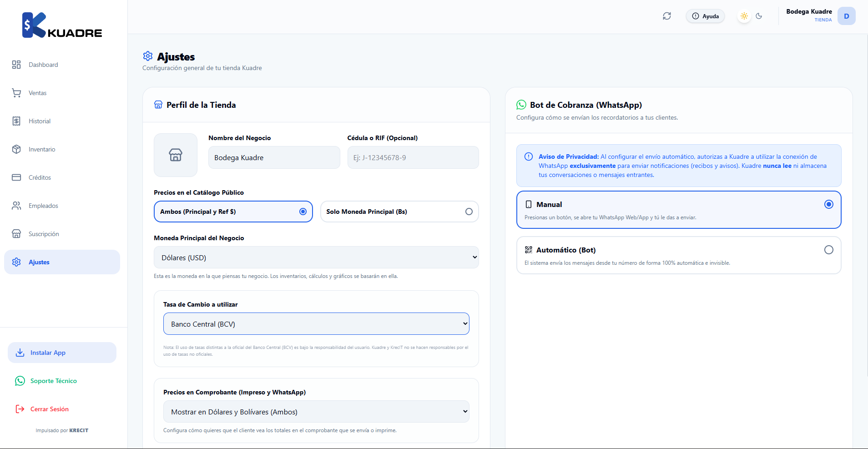Click the 'Precios en el Catálogo Público' label
The height and width of the screenshot is (449, 868).
(x=199, y=192)
